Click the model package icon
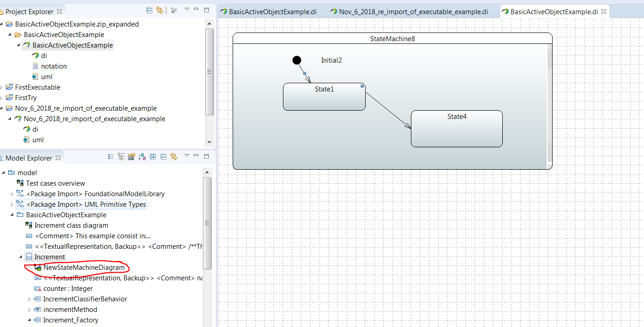 click(11, 172)
